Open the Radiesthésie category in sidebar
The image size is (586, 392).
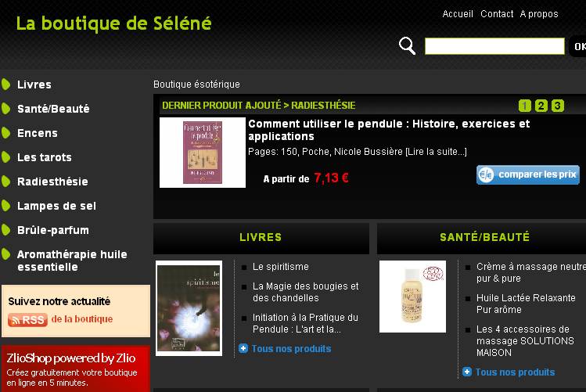52,182
